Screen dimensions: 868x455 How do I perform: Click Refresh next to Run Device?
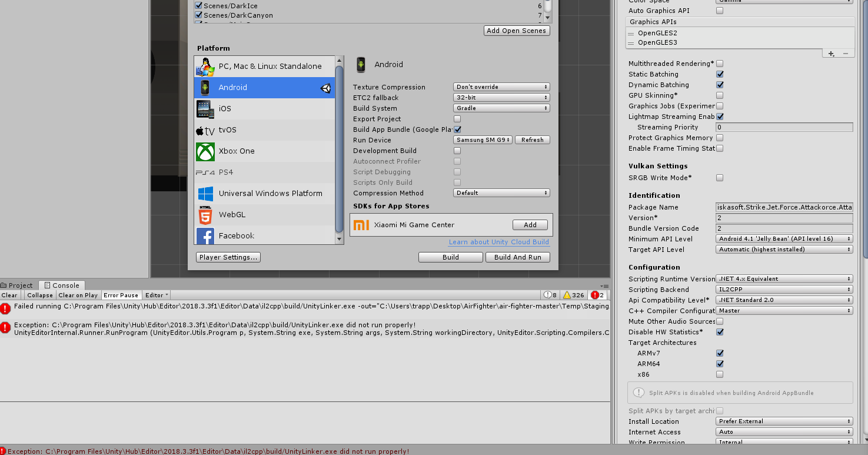click(x=533, y=140)
